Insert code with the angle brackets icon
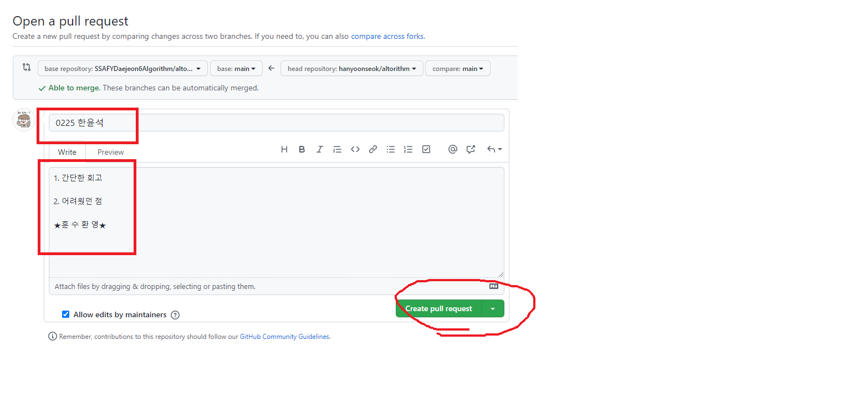The height and width of the screenshot is (411, 868). 355,149
